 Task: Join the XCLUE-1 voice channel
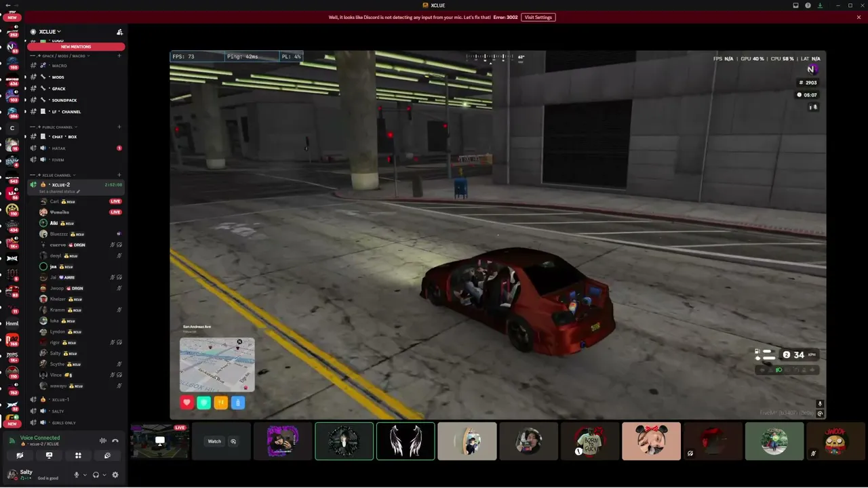(x=76, y=400)
